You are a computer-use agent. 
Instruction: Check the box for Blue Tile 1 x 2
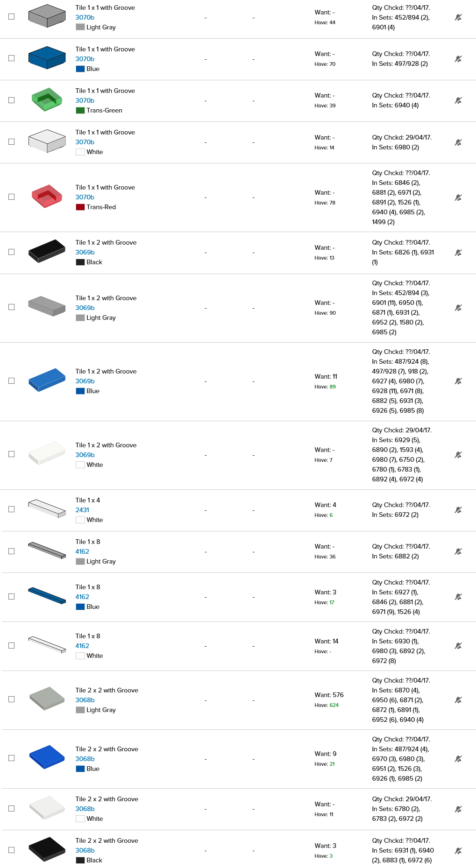pyautogui.click(x=12, y=381)
